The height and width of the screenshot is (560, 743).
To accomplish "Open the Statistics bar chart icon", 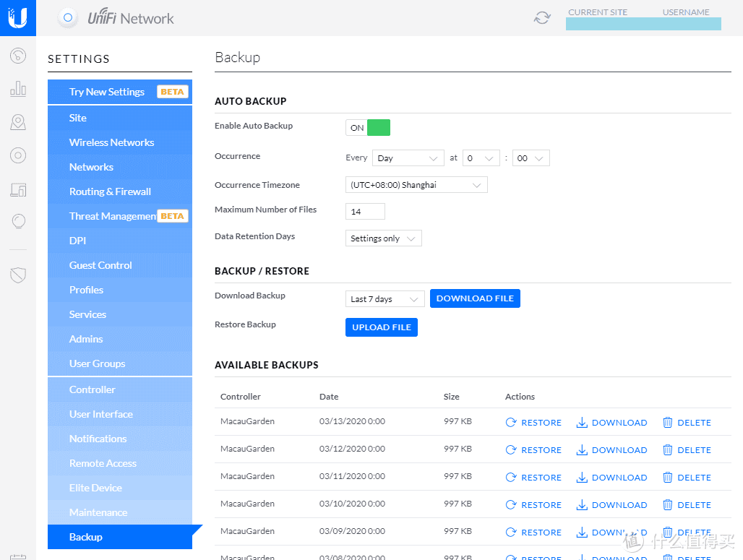I will point(18,90).
